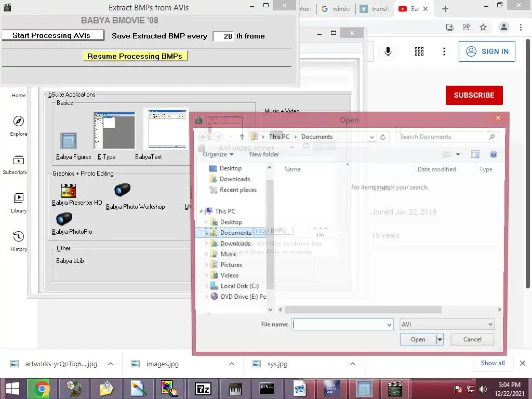The height and width of the screenshot is (399, 532).
Task: Click the install app icon in Chrome toolbar
Action: point(450,27)
